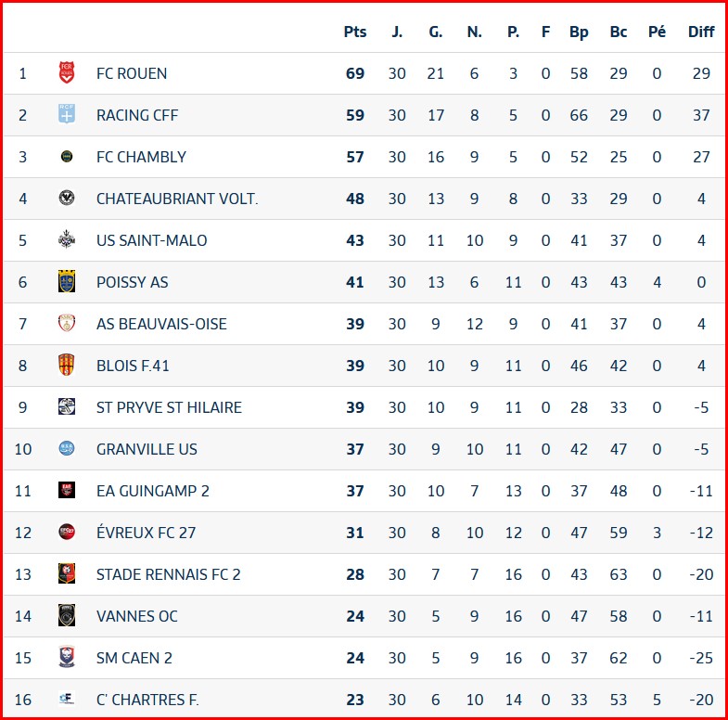Click the Bp column header
Screen dimensions: 728x720
click(579, 32)
